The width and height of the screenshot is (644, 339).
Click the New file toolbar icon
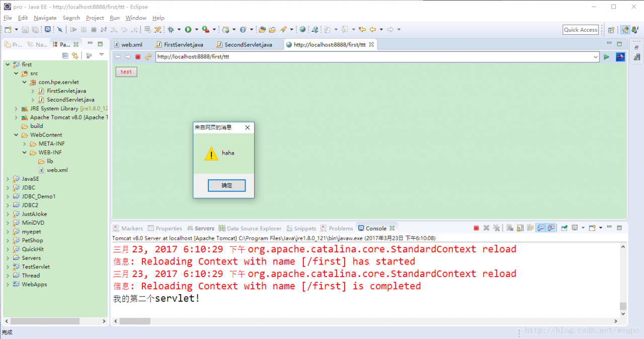8,30
